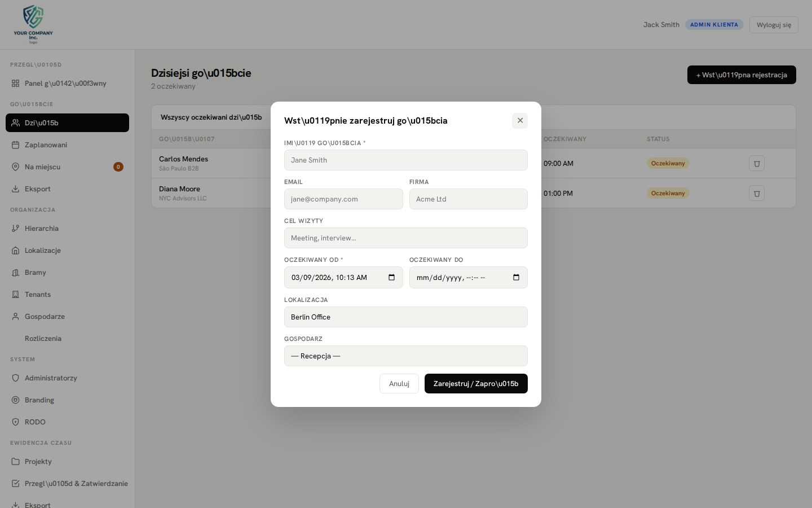Open the Lokalizacje building icon
The image size is (812, 508).
(x=16, y=250)
